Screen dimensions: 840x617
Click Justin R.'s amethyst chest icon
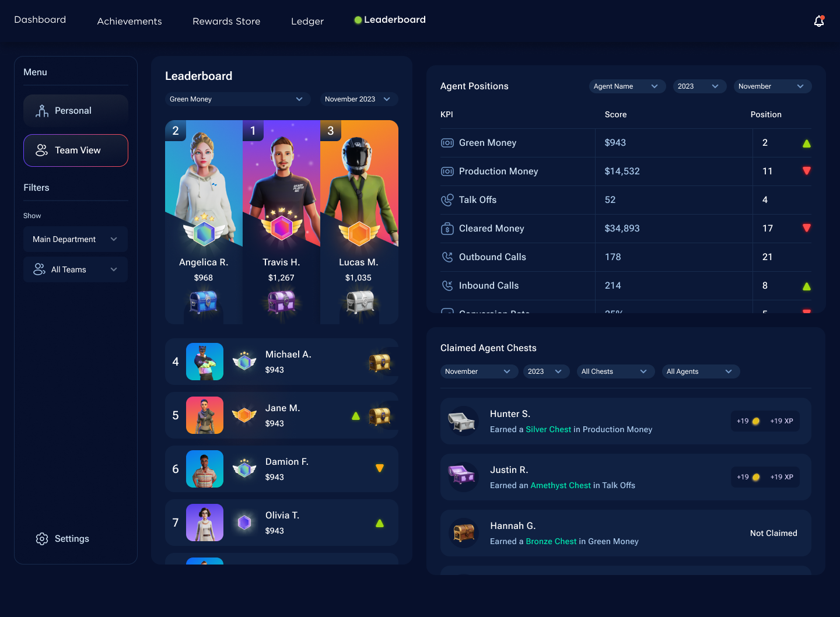(x=462, y=475)
